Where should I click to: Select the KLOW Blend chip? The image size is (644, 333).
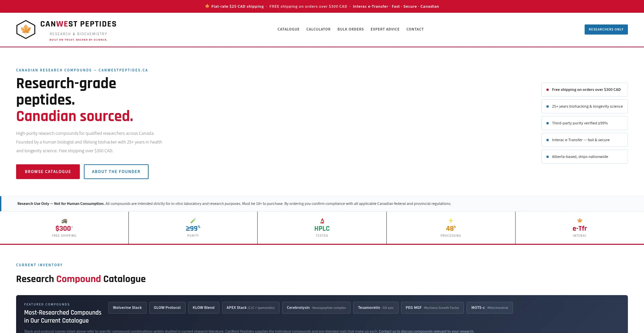pyautogui.click(x=204, y=308)
